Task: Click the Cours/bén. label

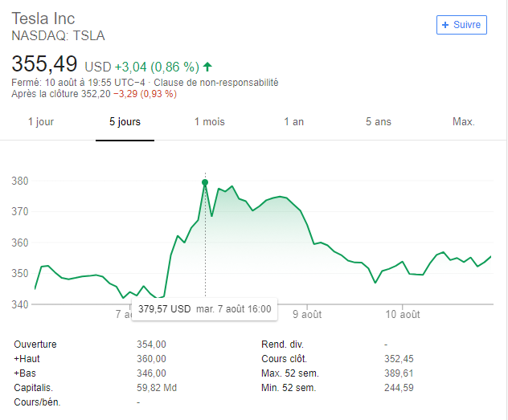Action: click(37, 402)
